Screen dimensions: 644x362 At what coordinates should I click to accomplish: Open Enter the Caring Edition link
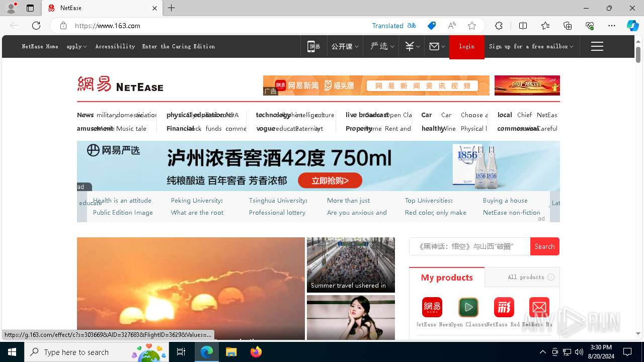pyautogui.click(x=179, y=46)
